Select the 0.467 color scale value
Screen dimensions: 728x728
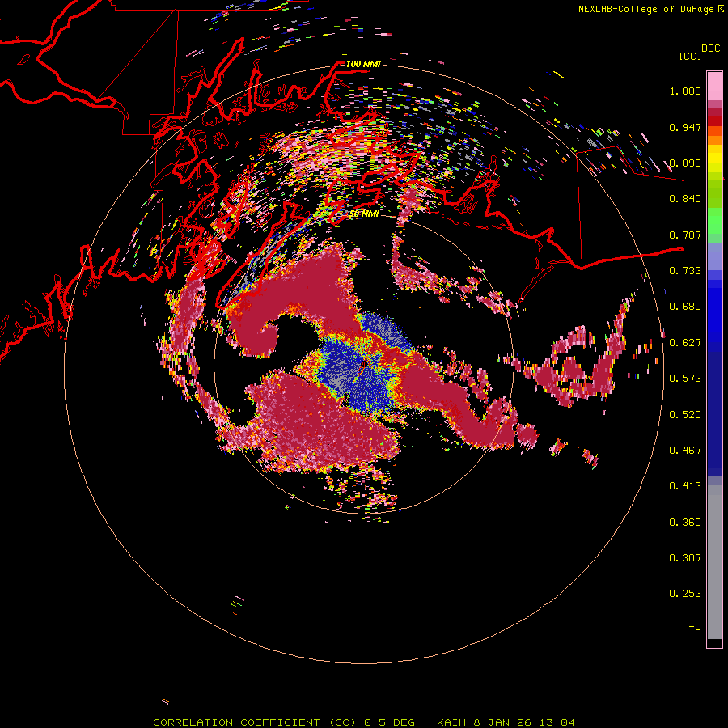685,451
